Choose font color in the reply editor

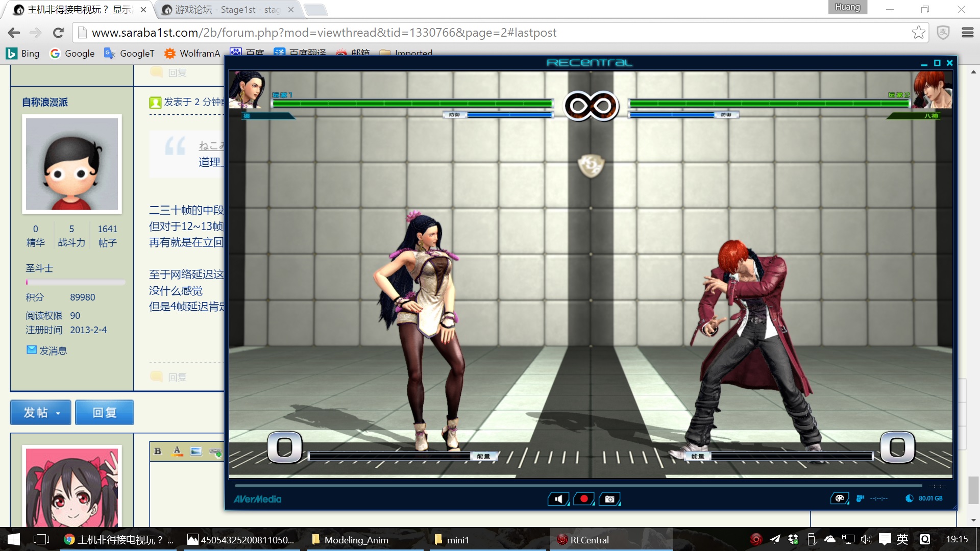click(x=177, y=451)
